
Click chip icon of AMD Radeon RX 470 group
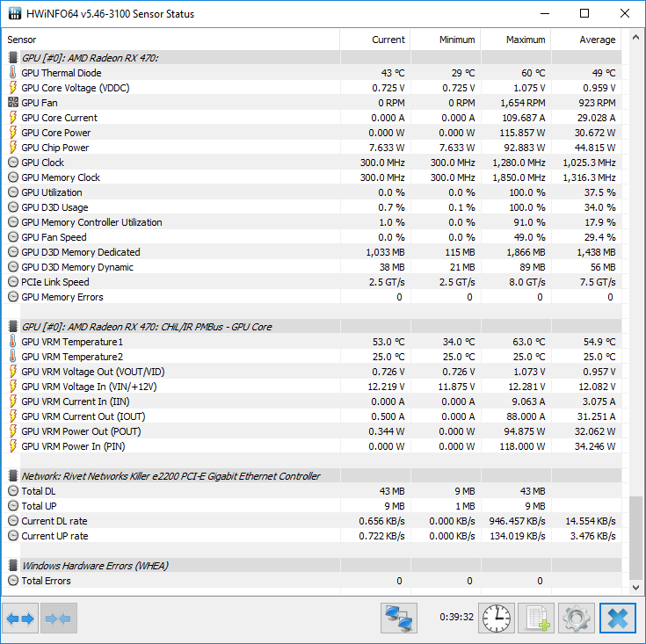pyautogui.click(x=13, y=57)
